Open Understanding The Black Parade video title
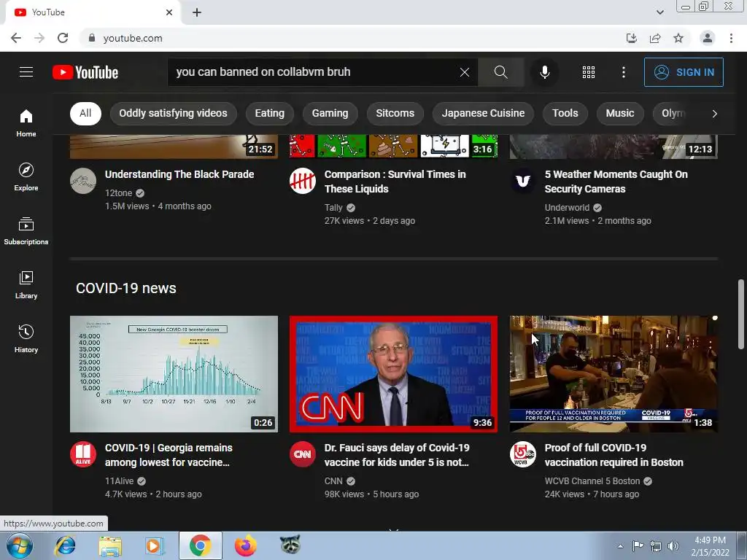 point(179,174)
